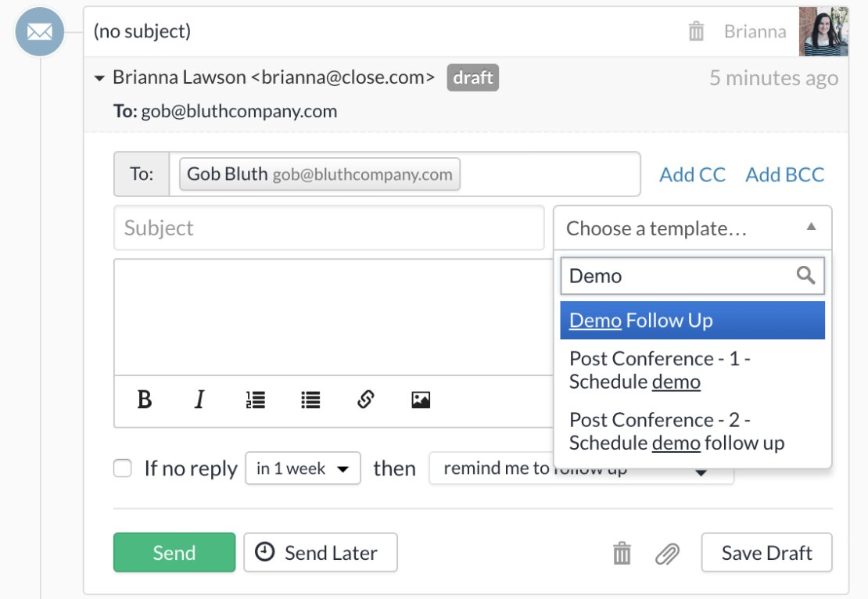Select the Demo Follow Up template
This screenshot has width=868, height=599.
coord(692,321)
